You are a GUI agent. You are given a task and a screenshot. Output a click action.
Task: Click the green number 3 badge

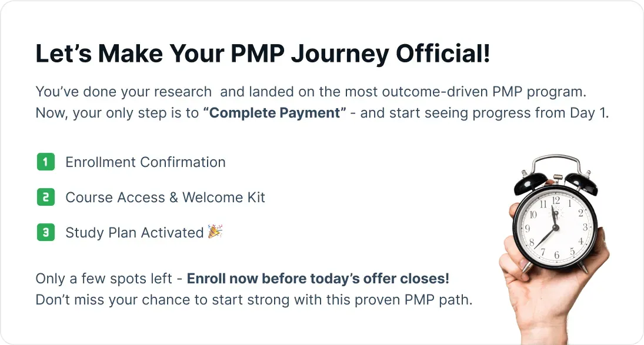[x=46, y=232]
